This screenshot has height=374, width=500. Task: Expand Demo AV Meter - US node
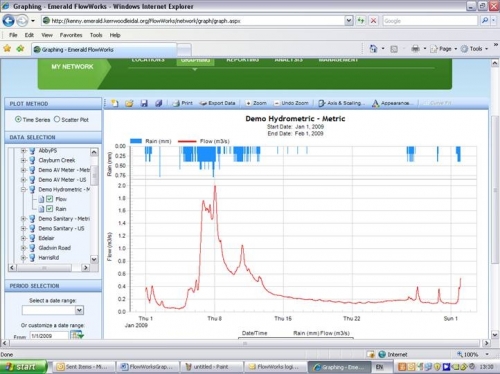click(23, 180)
